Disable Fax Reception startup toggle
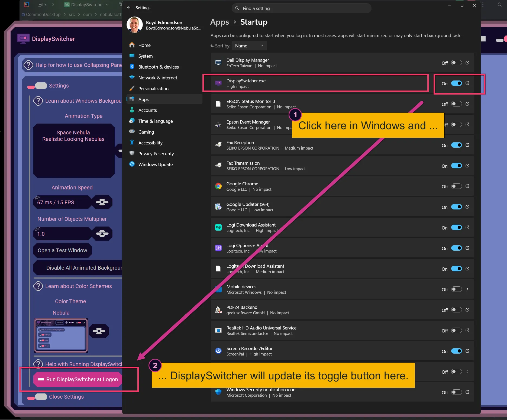This screenshot has width=507, height=420. [x=457, y=145]
